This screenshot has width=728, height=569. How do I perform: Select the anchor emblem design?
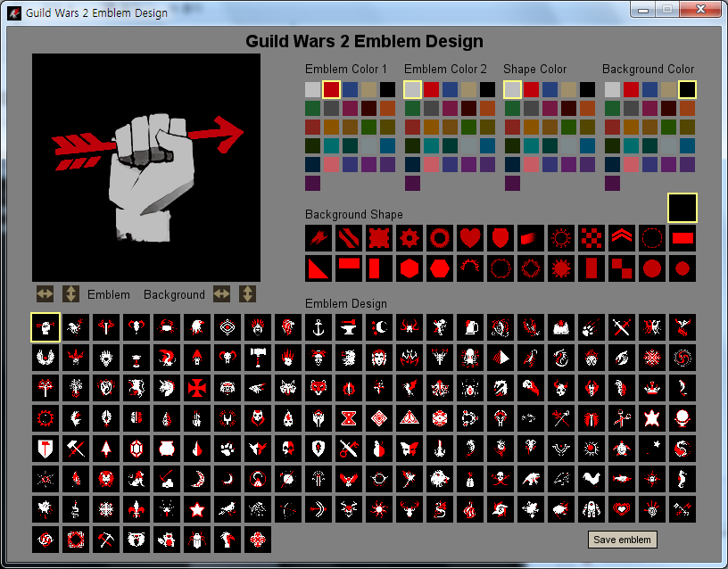(318, 327)
